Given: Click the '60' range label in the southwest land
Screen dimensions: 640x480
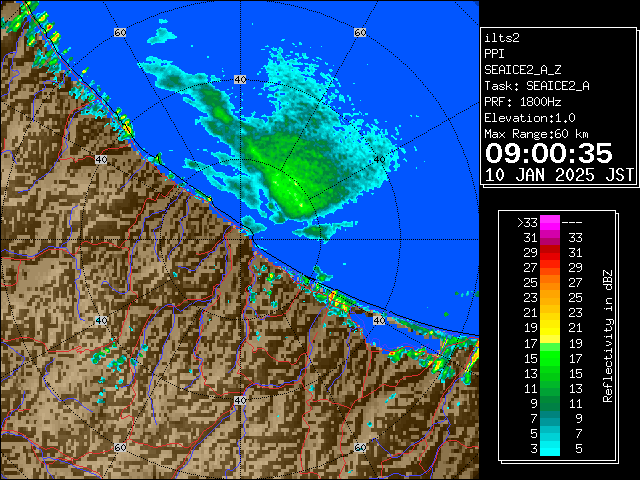Looking at the screenshot, I should (x=120, y=448).
